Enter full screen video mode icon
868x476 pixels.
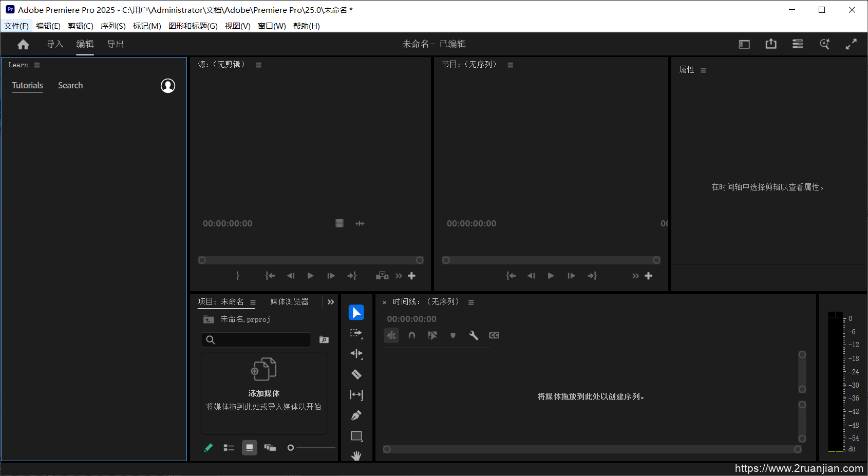tap(851, 44)
